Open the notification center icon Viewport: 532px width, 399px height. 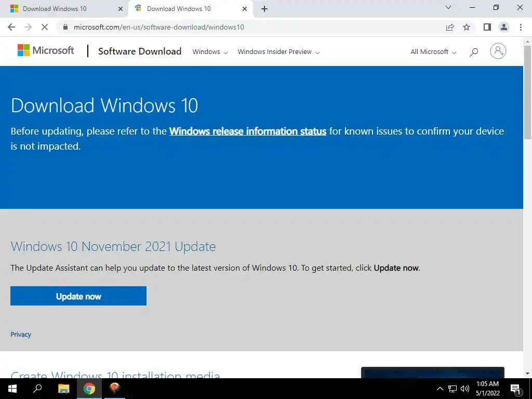point(515,389)
